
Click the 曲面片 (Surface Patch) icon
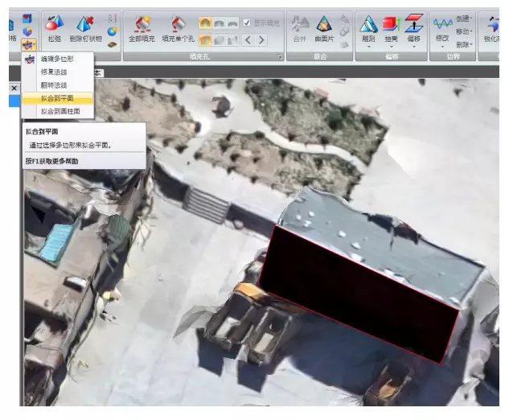tap(324, 27)
